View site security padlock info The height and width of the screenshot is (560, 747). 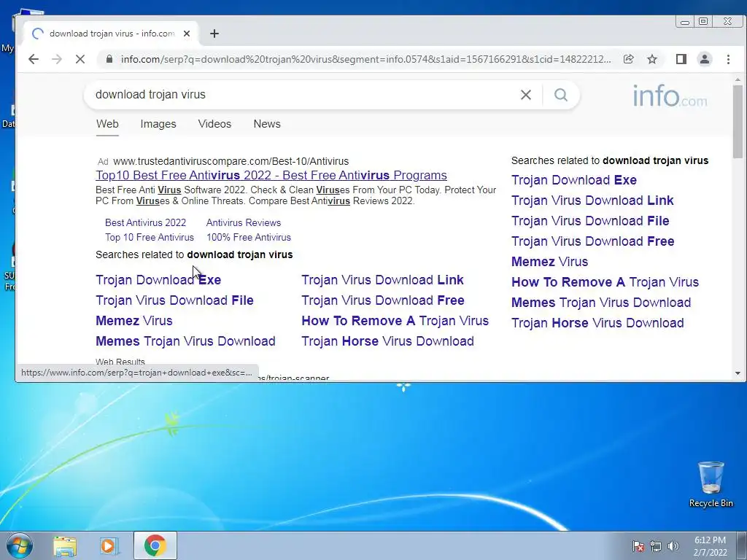(109, 59)
